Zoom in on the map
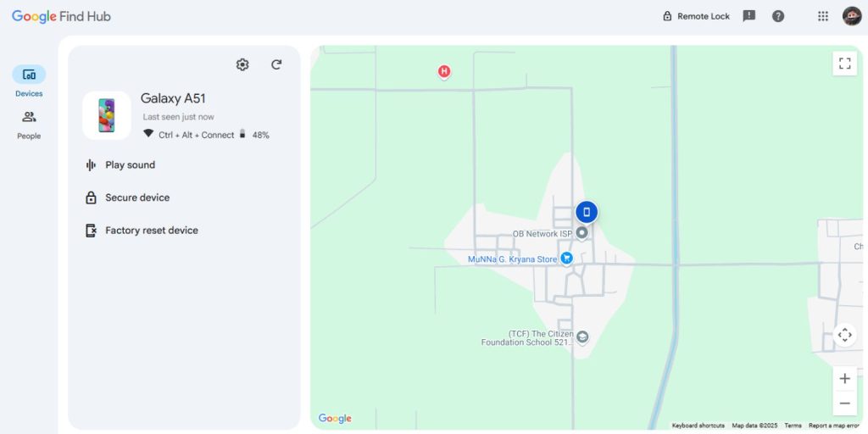Screen dimensions: 868x434 click(845, 379)
